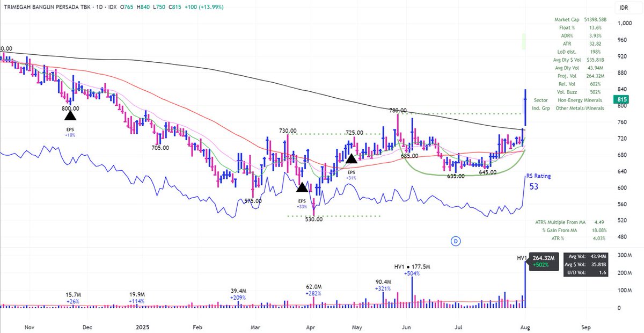Viewport: 644px width, 333px height.
Task: Click the Jun label on time axis
Action: (x=407, y=326)
